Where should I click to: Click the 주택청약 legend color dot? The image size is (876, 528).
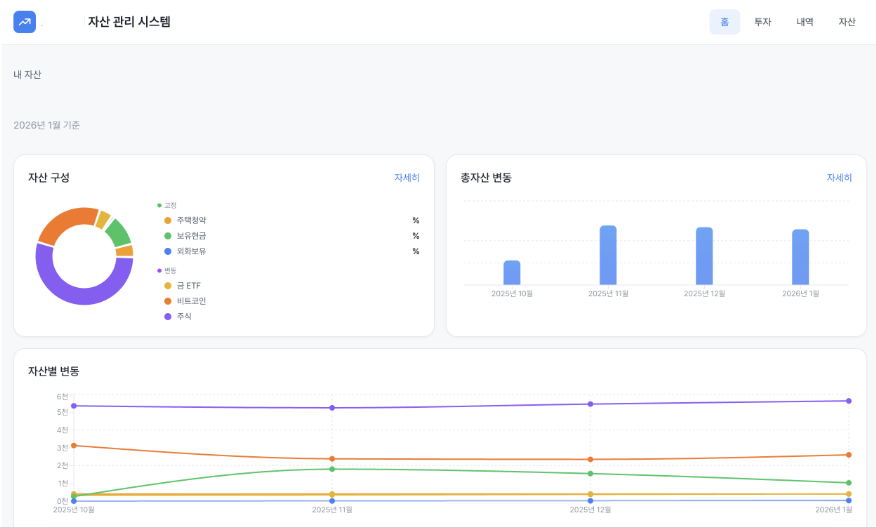coord(168,221)
